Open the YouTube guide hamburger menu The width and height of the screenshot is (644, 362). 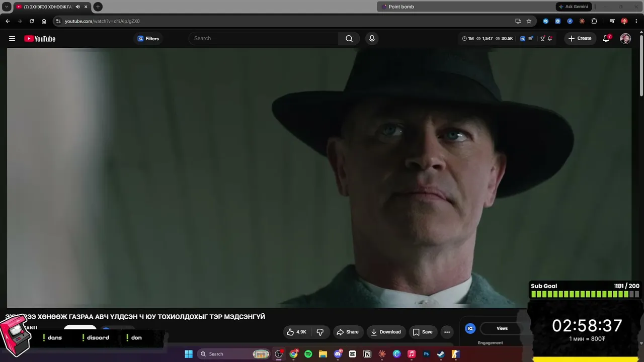click(x=12, y=39)
